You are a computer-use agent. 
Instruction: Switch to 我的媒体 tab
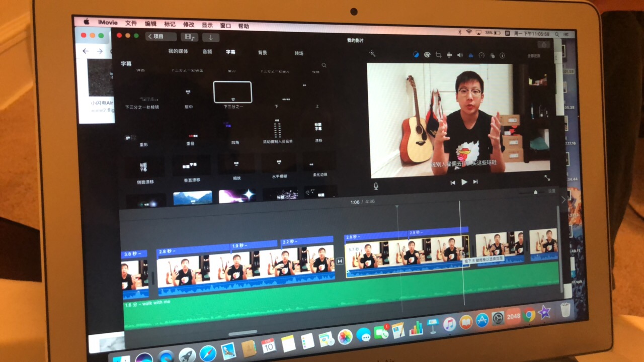(178, 51)
